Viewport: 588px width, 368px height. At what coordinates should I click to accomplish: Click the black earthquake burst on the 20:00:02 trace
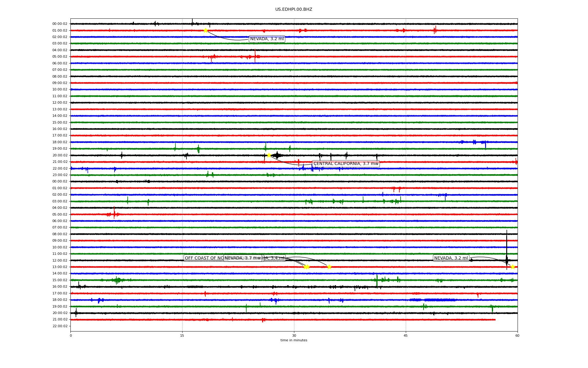(x=277, y=155)
